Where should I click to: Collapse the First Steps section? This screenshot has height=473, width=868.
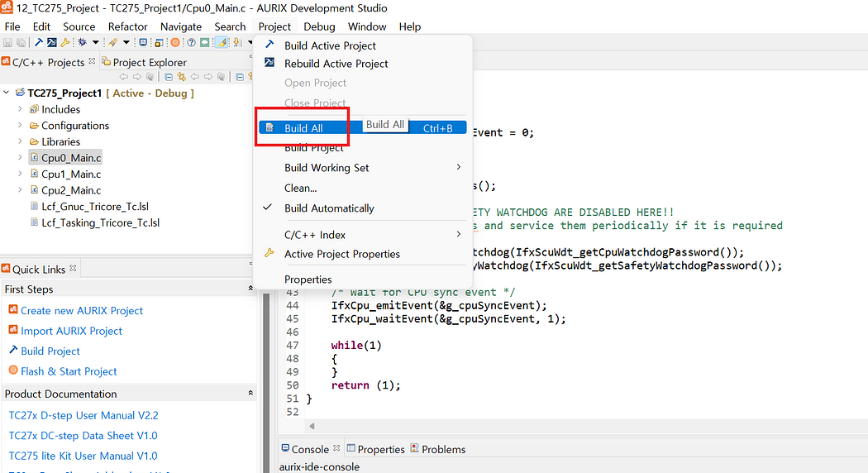pos(250,289)
